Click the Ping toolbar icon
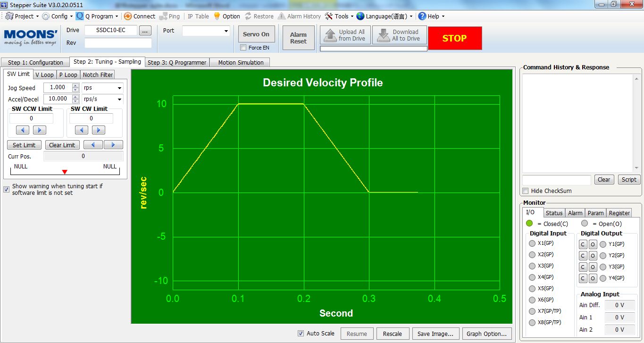The height and width of the screenshot is (343, 644). click(x=163, y=16)
